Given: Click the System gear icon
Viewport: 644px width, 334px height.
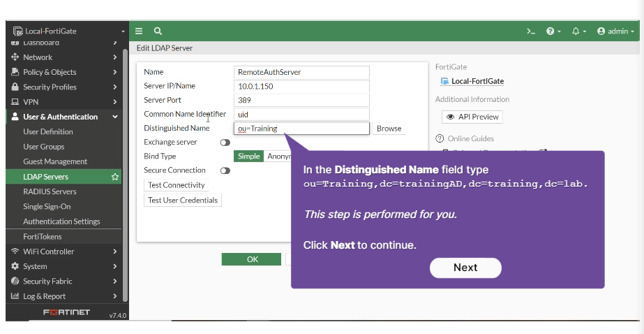Looking at the screenshot, I should click(15, 266).
